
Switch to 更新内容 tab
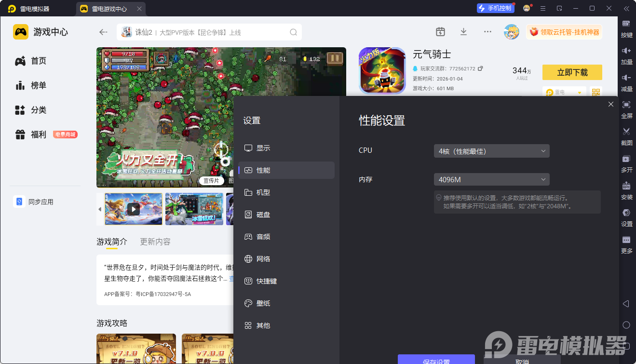pos(155,242)
